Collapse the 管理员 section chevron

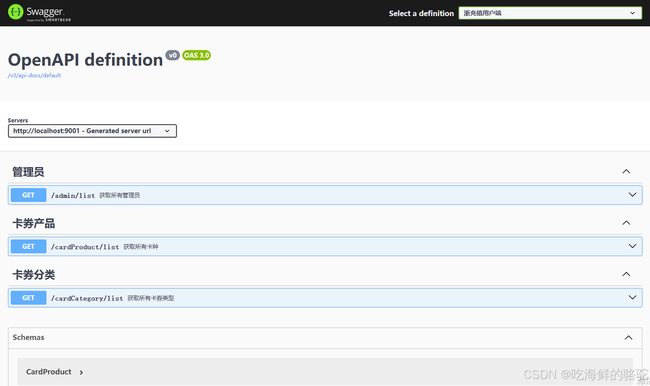point(626,172)
